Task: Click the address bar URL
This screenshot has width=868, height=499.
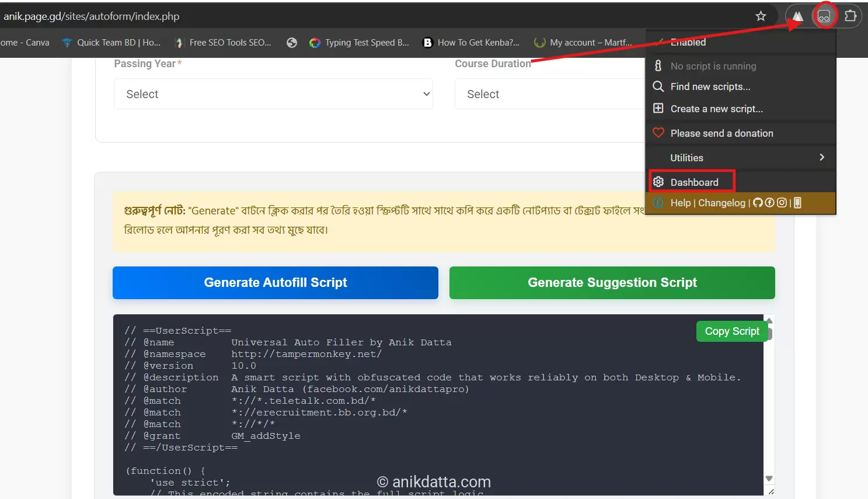Action: point(92,16)
